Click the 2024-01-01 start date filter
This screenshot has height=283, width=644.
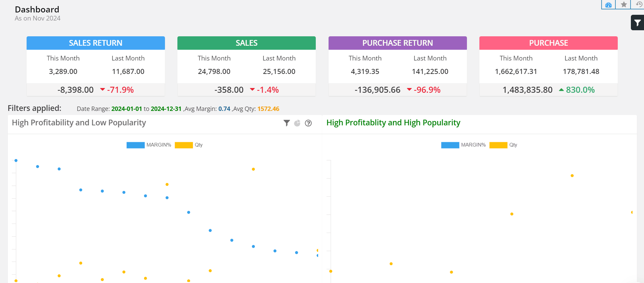[127, 109]
